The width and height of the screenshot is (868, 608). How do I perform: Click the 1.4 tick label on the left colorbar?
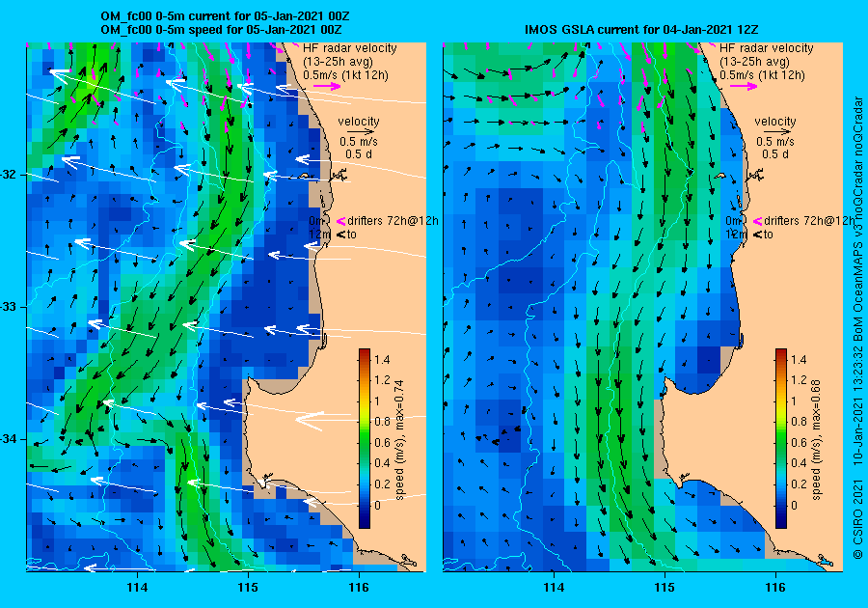(x=382, y=360)
